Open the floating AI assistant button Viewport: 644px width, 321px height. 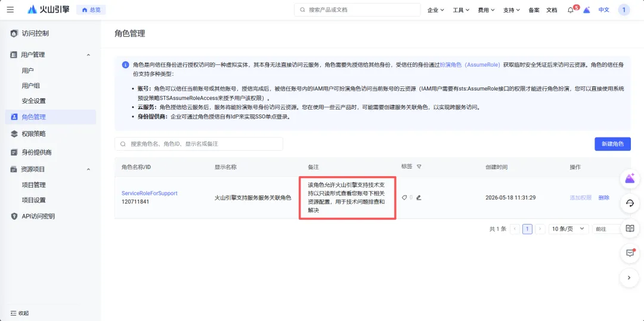[630, 178]
